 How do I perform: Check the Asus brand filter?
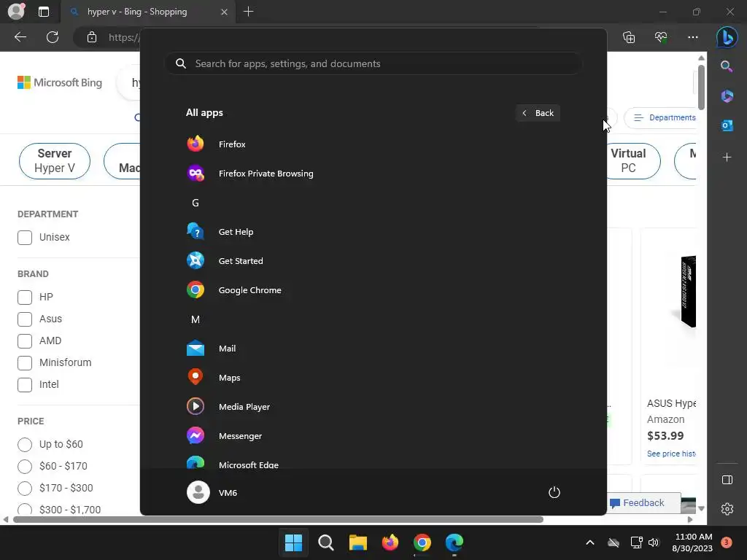coord(25,319)
